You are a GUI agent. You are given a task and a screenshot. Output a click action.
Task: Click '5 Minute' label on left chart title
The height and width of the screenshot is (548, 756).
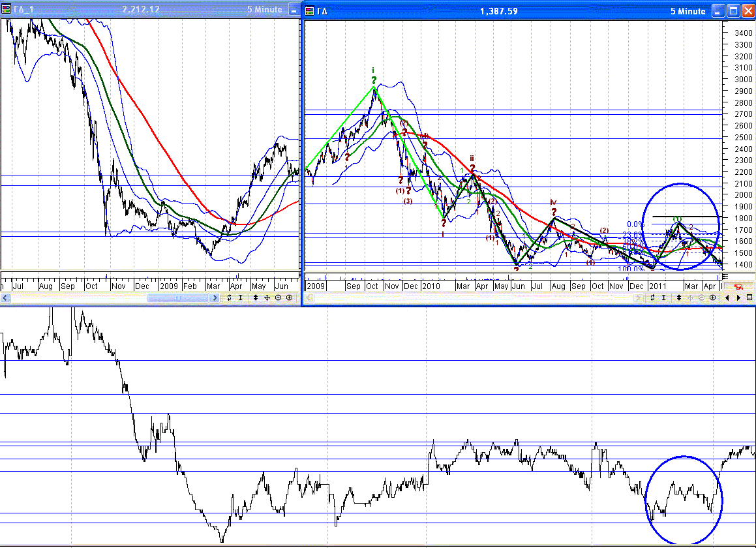tap(264, 10)
